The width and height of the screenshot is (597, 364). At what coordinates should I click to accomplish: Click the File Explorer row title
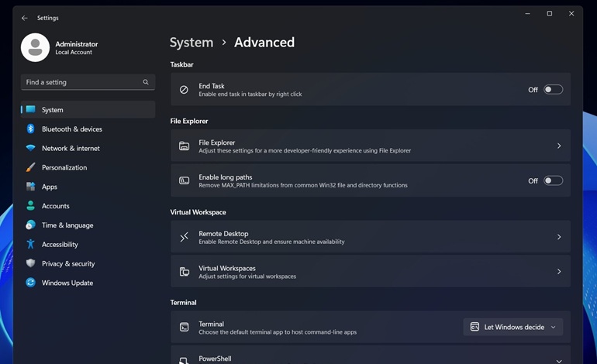[x=216, y=143]
